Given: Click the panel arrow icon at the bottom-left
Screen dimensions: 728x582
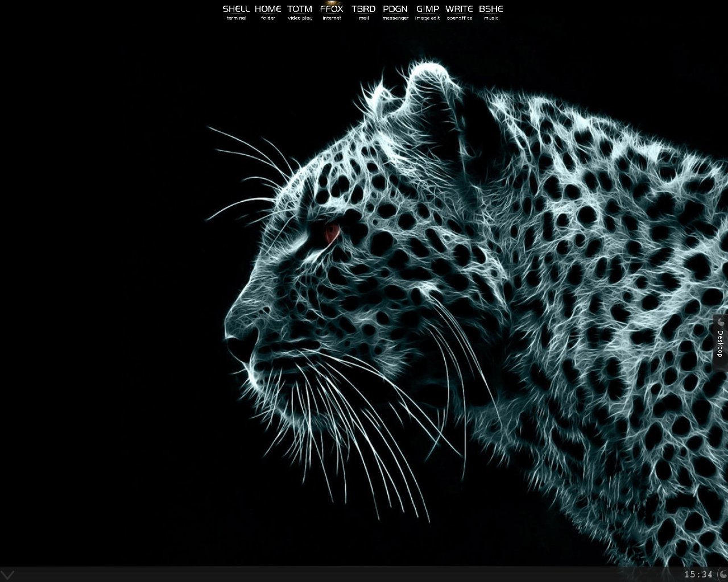Looking at the screenshot, I should pyautogui.click(x=7, y=575).
